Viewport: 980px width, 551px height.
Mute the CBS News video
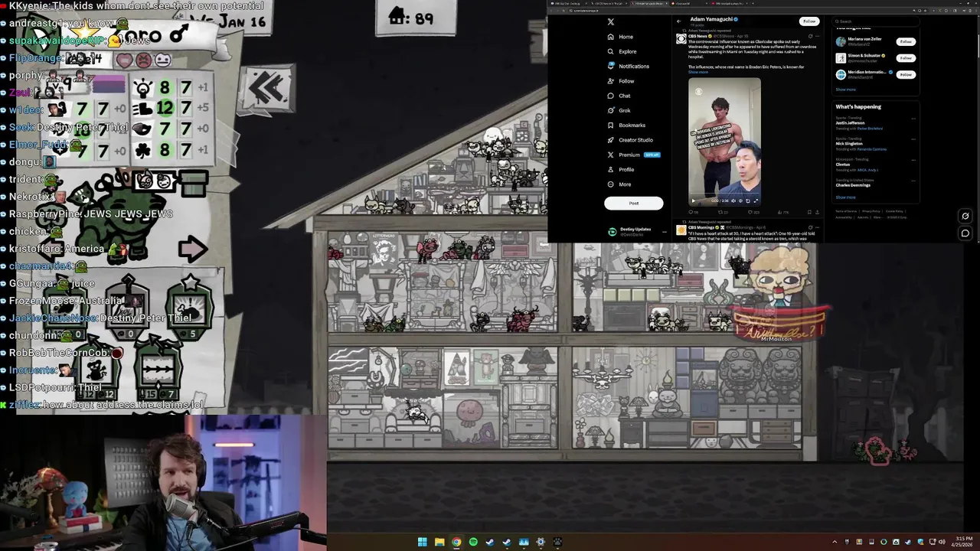[733, 201]
